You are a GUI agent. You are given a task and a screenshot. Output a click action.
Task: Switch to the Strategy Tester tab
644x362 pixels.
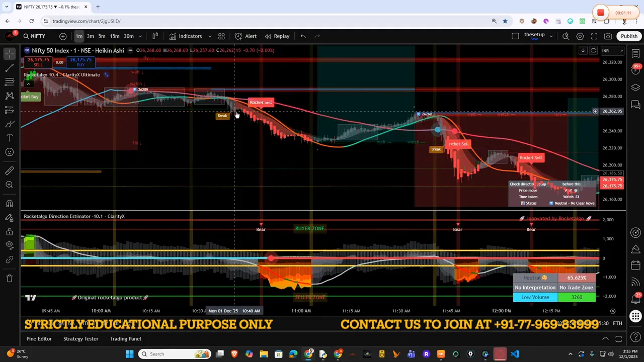[x=80, y=338]
